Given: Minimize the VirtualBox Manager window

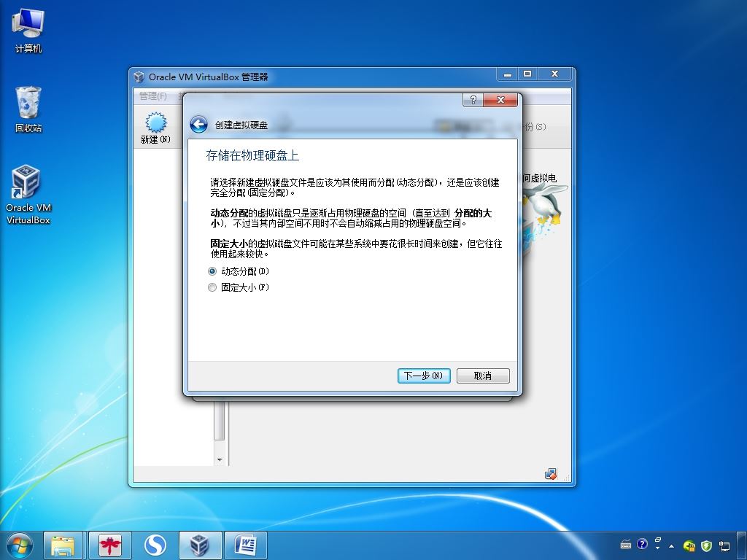Looking at the screenshot, I should (508, 74).
